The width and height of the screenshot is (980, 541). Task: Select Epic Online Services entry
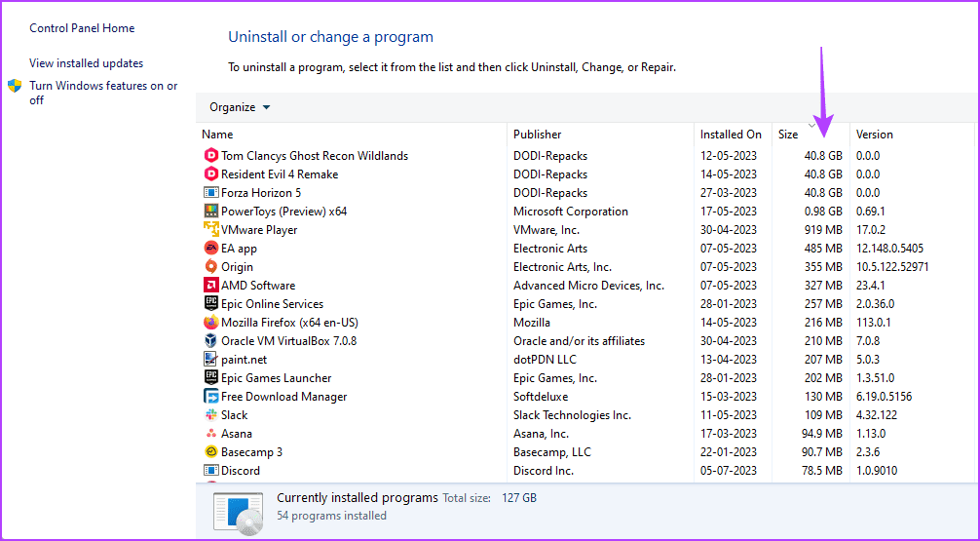[x=273, y=304]
